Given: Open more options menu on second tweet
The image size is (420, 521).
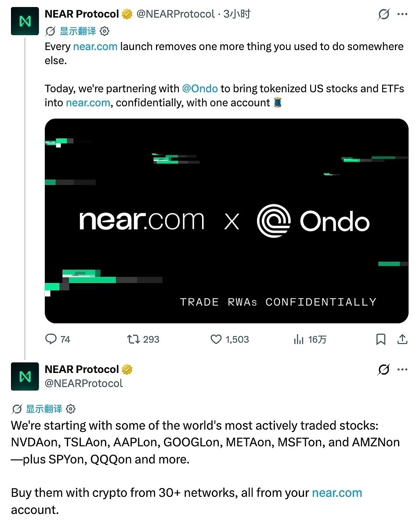Looking at the screenshot, I should click(402, 369).
